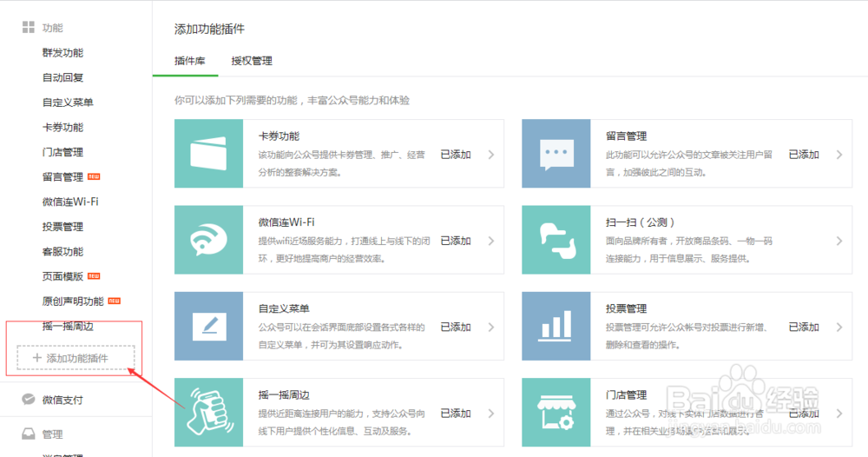Click the 自定义菜单 pencil icon tile
This screenshot has height=457, width=868.
click(208, 327)
